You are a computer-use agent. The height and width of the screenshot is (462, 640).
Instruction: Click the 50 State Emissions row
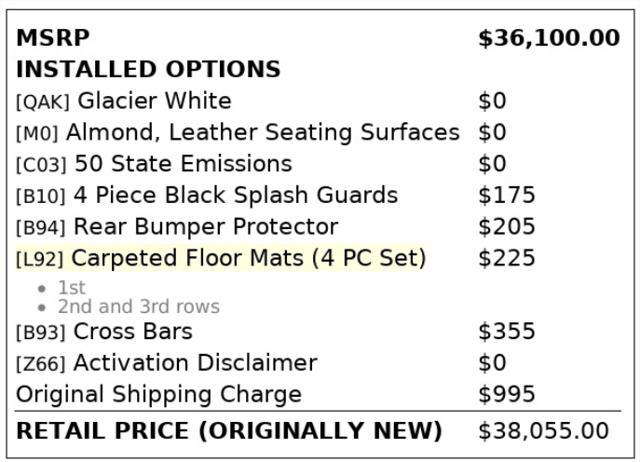183,164
